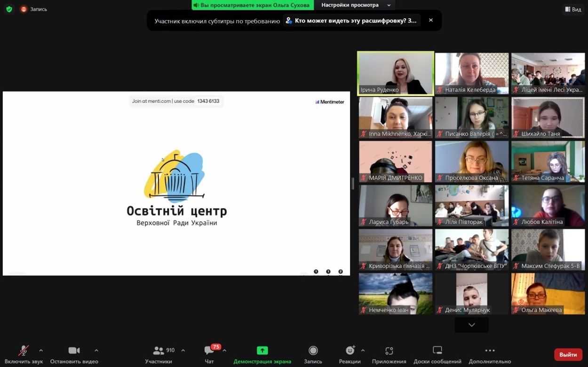Click the red Запись recording indicator
The width and height of the screenshot is (588, 367).
(x=33, y=9)
